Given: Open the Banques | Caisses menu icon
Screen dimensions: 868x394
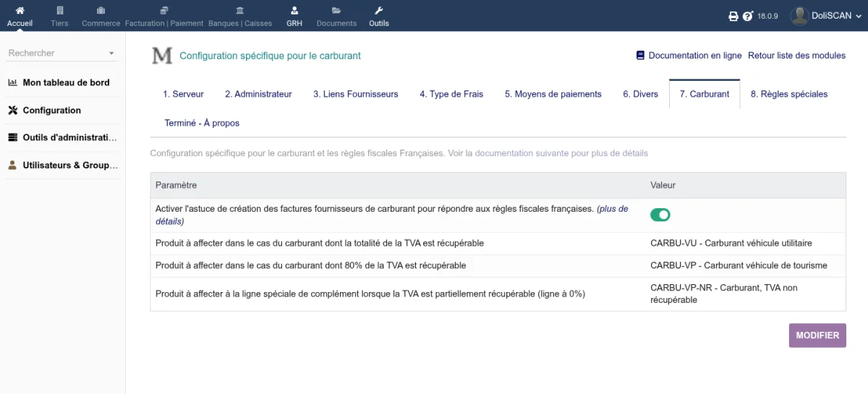Looking at the screenshot, I should coord(240,11).
